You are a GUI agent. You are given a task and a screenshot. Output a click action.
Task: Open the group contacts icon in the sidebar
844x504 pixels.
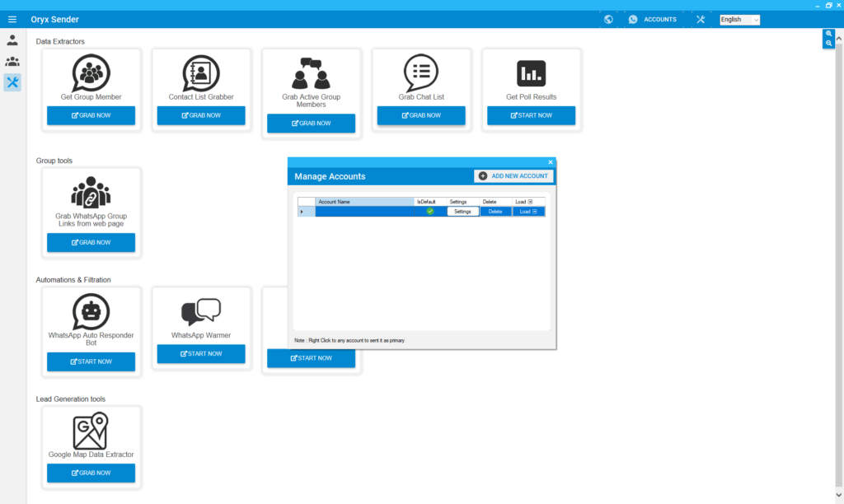[x=12, y=61]
